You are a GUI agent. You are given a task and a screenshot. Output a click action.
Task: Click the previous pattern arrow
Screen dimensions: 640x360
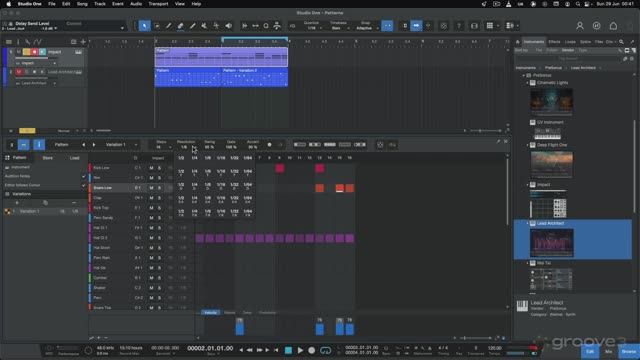click(84, 144)
